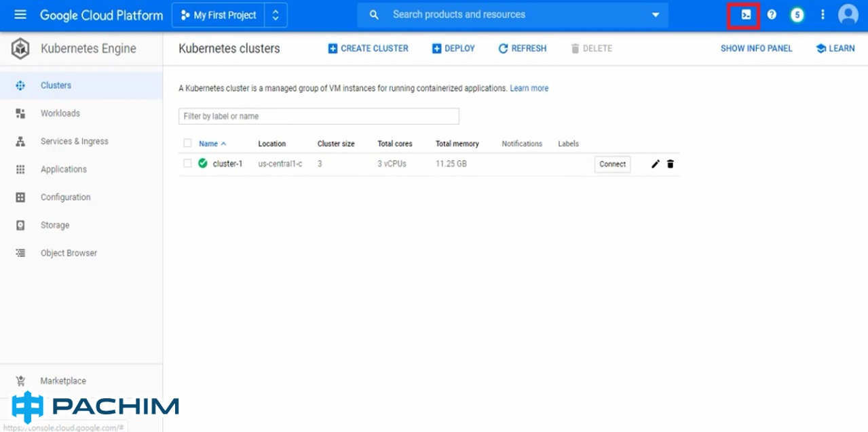Click the Services & Ingress icon
The image size is (868, 432).
tap(20, 141)
